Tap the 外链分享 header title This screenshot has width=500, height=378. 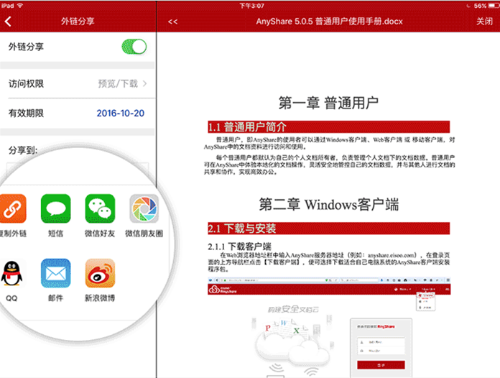(x=77, y=21)
